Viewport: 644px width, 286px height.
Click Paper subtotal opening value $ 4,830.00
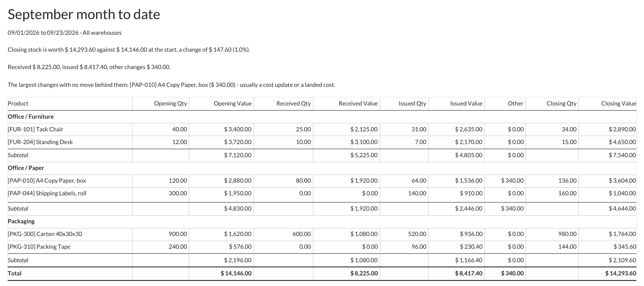pos(238,208)
